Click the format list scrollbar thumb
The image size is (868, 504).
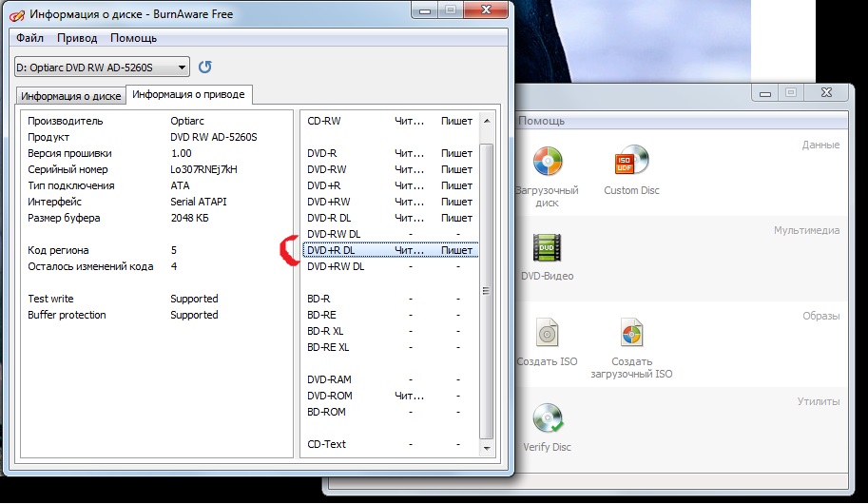pyautogui.click(x=487, y=291)
